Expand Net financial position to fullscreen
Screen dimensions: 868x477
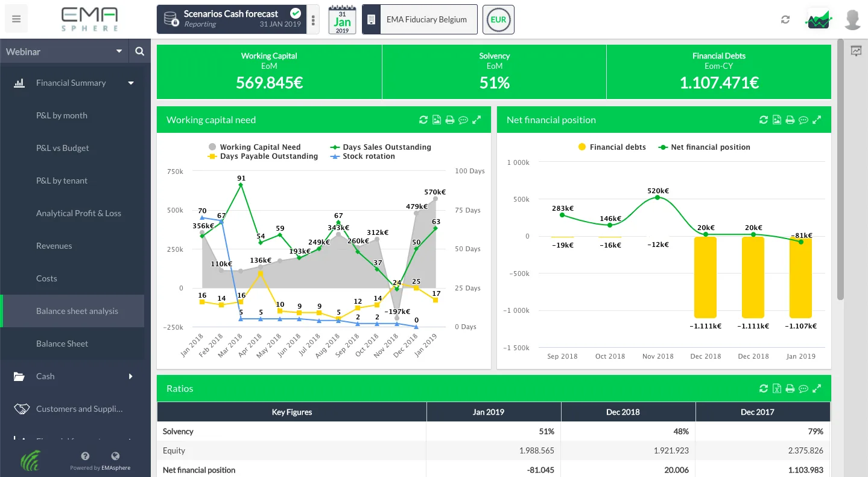[x=817, y=120]
